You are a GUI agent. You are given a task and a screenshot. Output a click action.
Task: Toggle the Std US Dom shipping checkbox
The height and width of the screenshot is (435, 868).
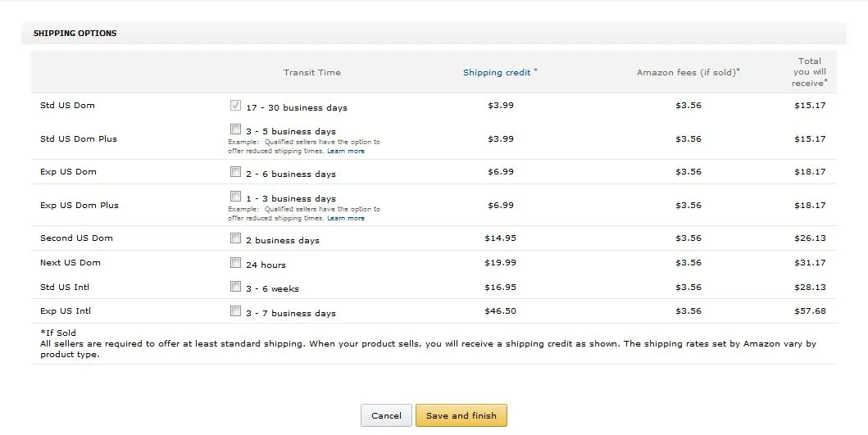tap(235, 106)
